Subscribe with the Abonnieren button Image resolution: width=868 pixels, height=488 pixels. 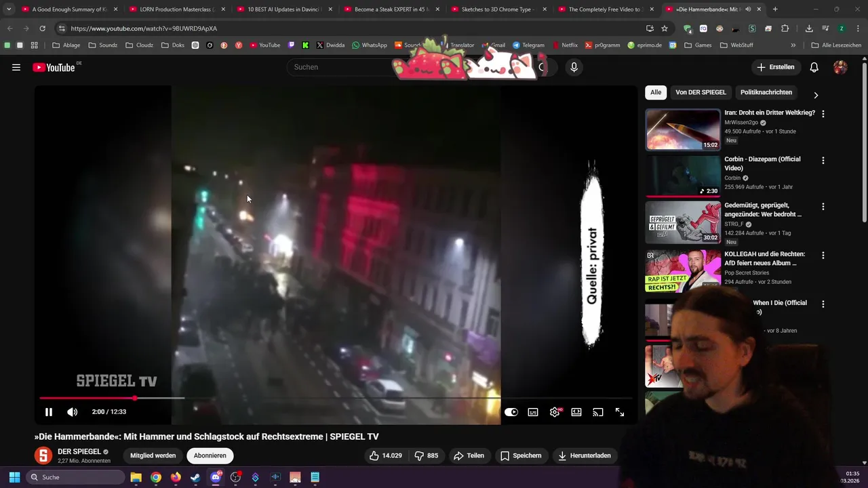(210, 455)
